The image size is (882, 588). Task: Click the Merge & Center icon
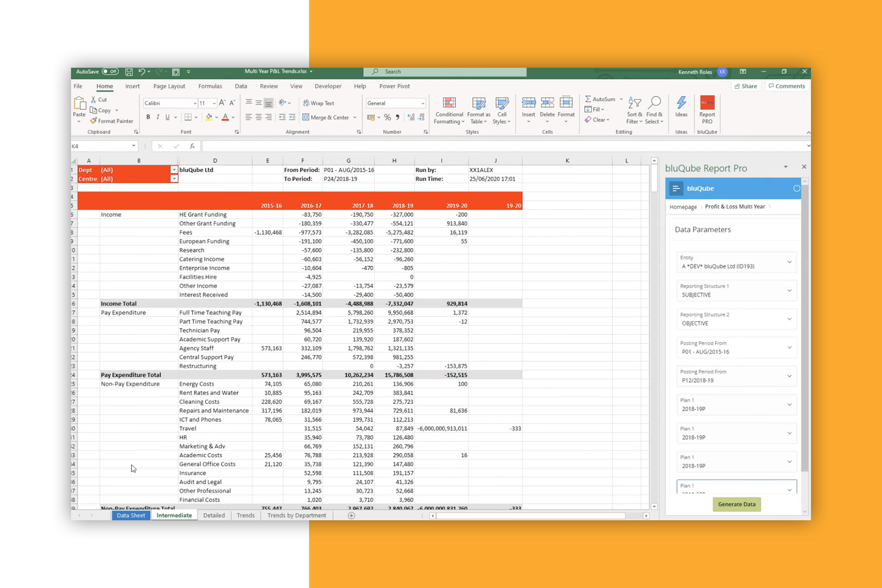pyautogui.click(x=306, y=118)
